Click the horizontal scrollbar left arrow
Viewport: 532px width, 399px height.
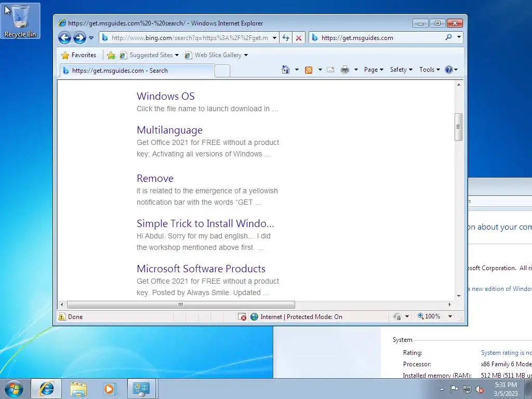[x=61, y=304]
